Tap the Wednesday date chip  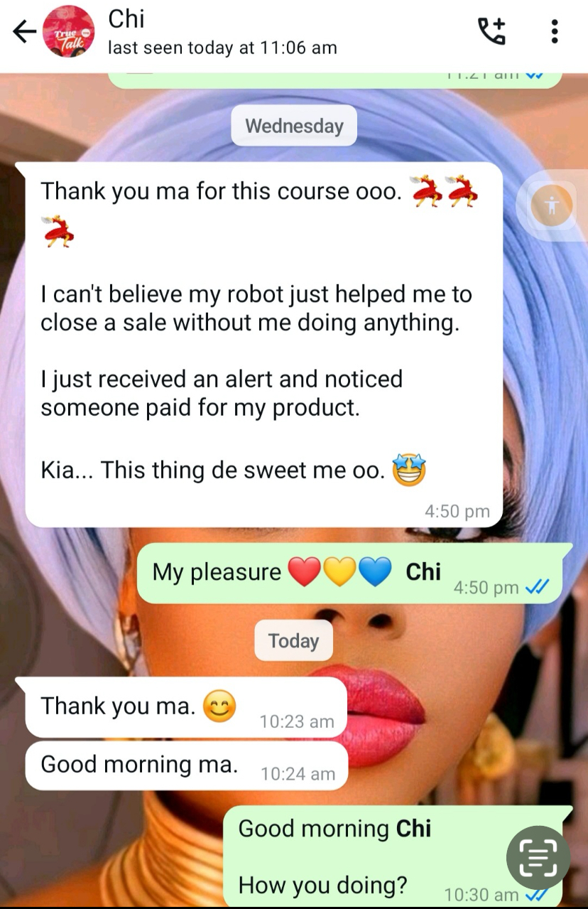click(294, 127)
